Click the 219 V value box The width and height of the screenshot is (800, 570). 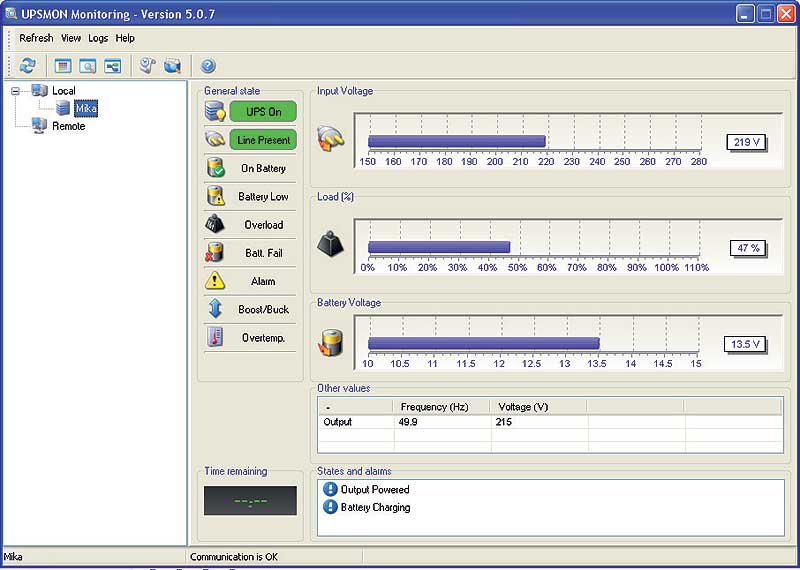pos(746,142)
